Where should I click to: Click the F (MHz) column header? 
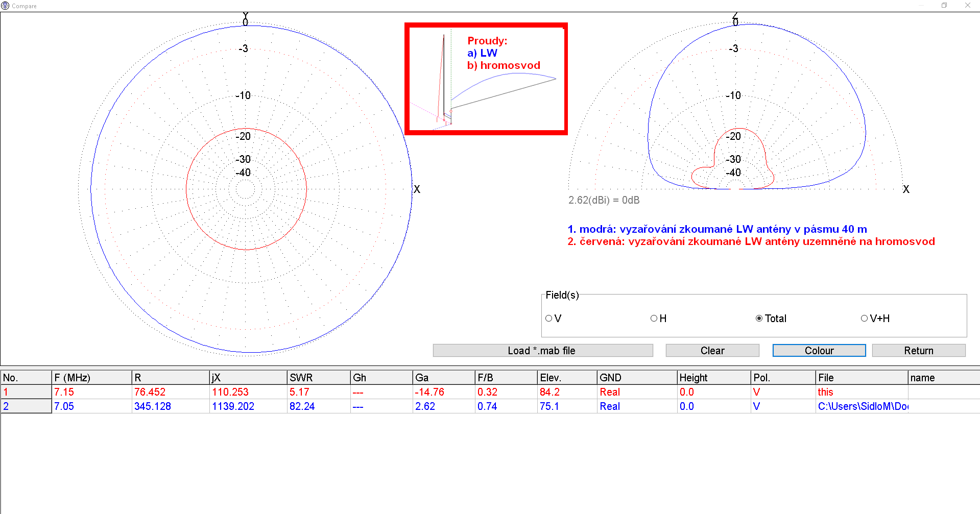pyautogui.click(x=91, y=378)
